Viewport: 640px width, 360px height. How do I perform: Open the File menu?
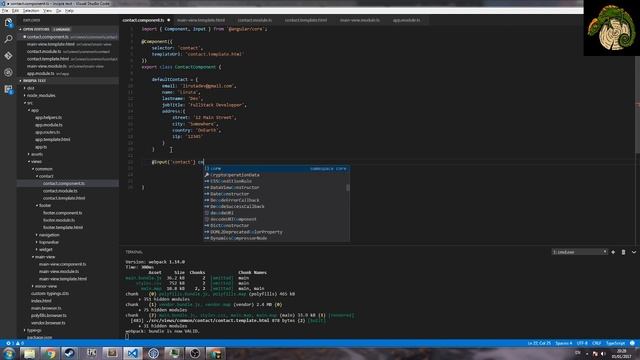pyautogui.click(x=5, y=11)
